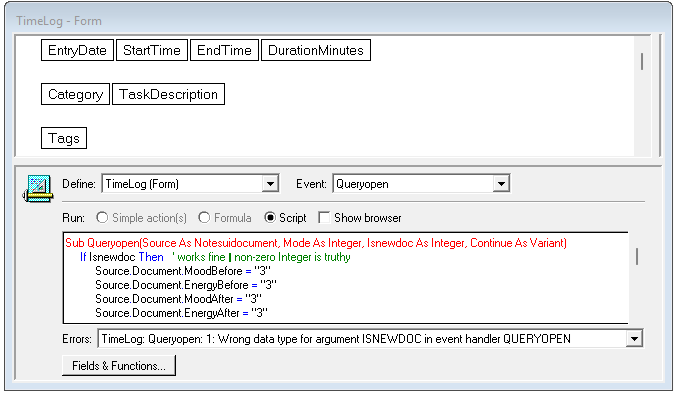Open Fields & Functions dialog
Viewport: 674px width, 396px height.
tap(119, 365)
